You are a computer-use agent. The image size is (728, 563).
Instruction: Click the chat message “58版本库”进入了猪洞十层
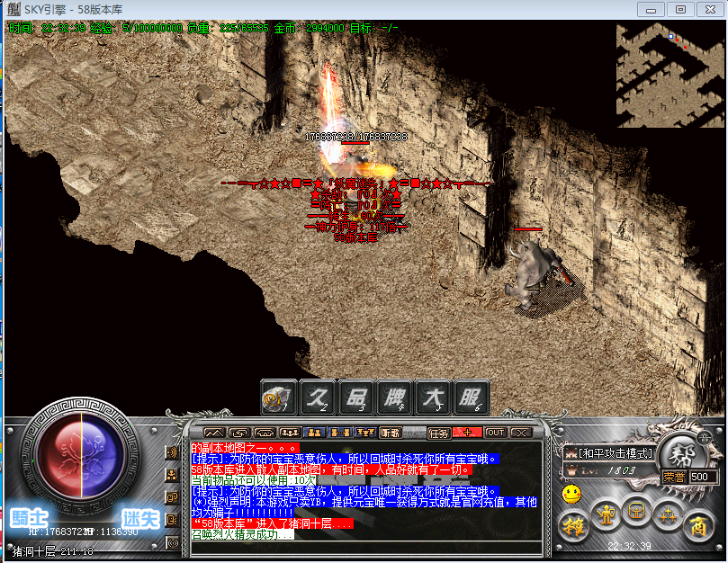272,523
